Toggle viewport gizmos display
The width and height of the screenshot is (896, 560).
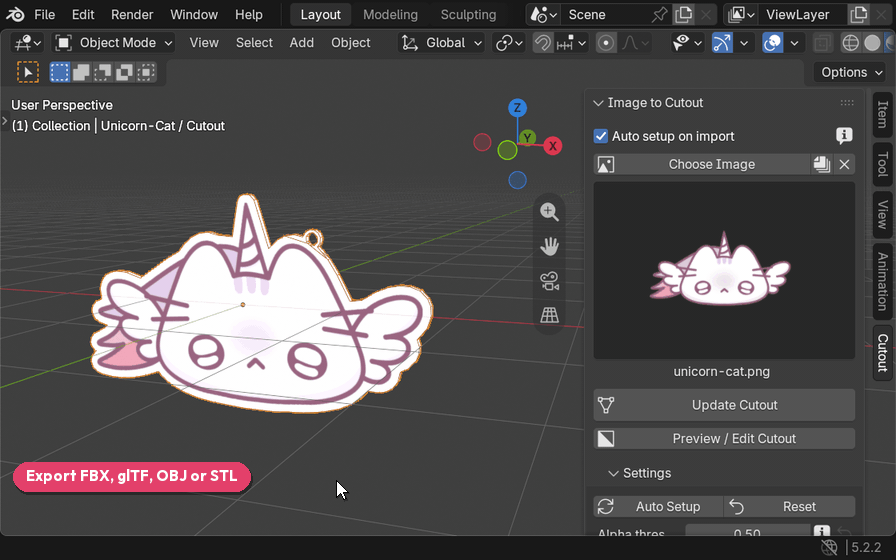point(722,43)
